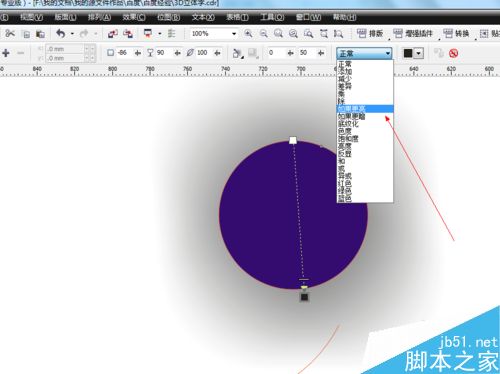This screenshot has width=500, height=374.
Task: Open the 表格(T) menu
Action: click(x=237, y=17)
